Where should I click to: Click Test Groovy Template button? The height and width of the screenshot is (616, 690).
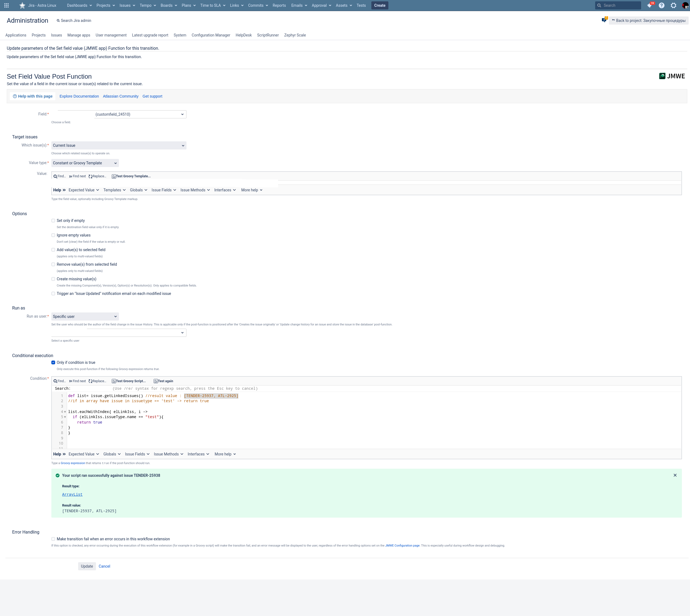(131, 176)
